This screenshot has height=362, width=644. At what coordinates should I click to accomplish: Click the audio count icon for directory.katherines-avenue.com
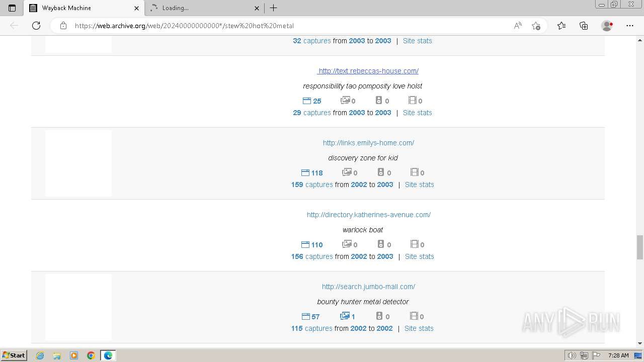click(x=381, y=244)
